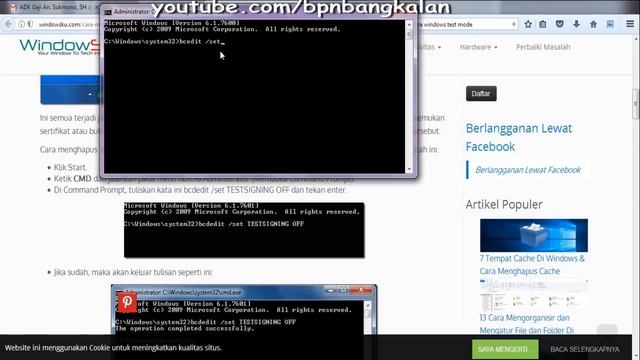Click the Pinterest save icon on image
The image size is (640, 360).
pos(127,302)
